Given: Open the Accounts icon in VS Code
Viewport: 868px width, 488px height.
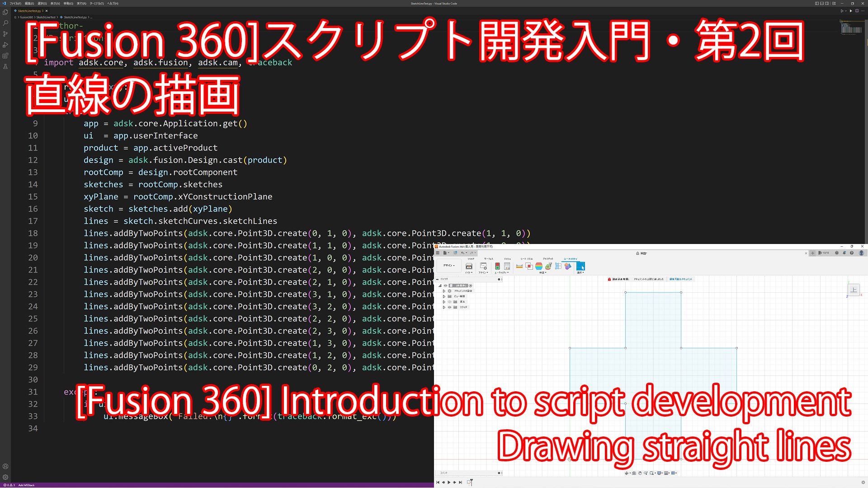Looking at the screenshot, I should [5, 466].
